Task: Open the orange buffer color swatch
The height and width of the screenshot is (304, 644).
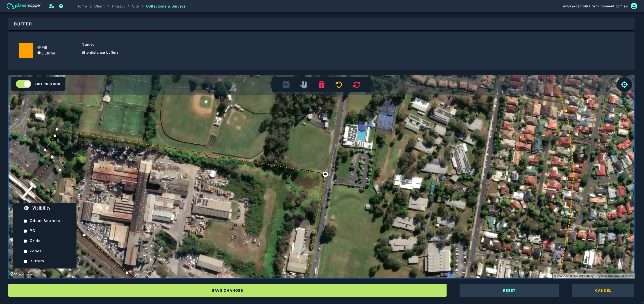Action: (26, 50)
